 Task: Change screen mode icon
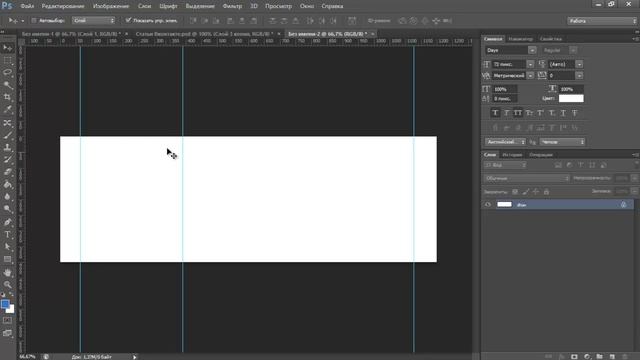point(7,333)
